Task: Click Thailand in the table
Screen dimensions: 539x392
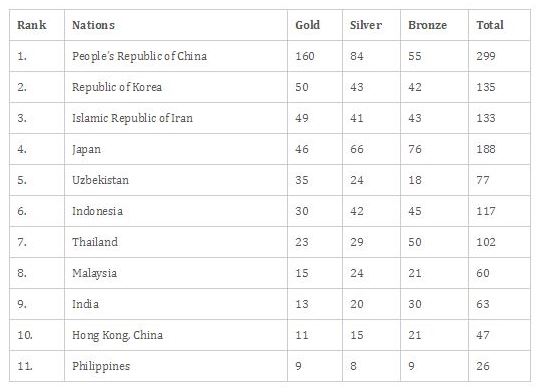Action: [95, 242]
